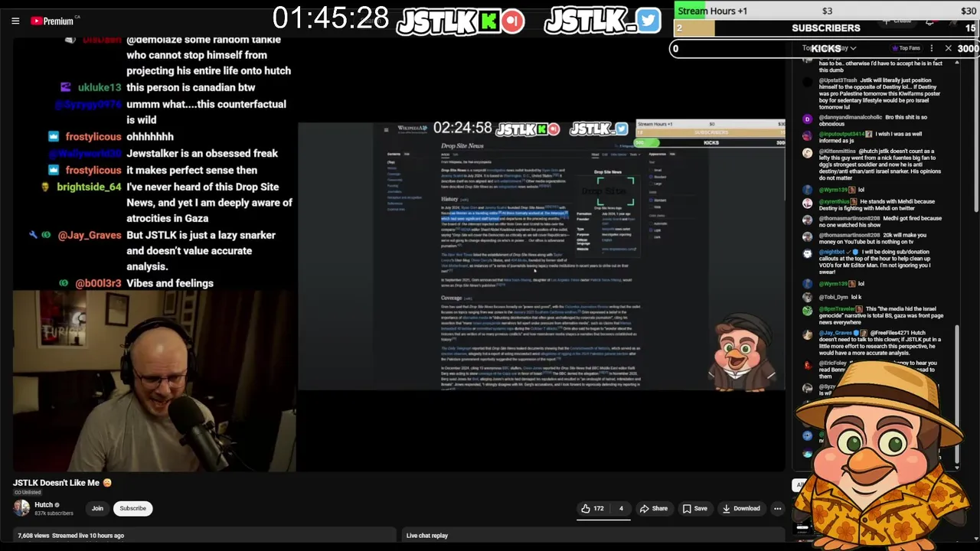Screen dimensions: 980x551
Task: Dislike the video showing 4 dislikes
Action: (x=621, y=508)
